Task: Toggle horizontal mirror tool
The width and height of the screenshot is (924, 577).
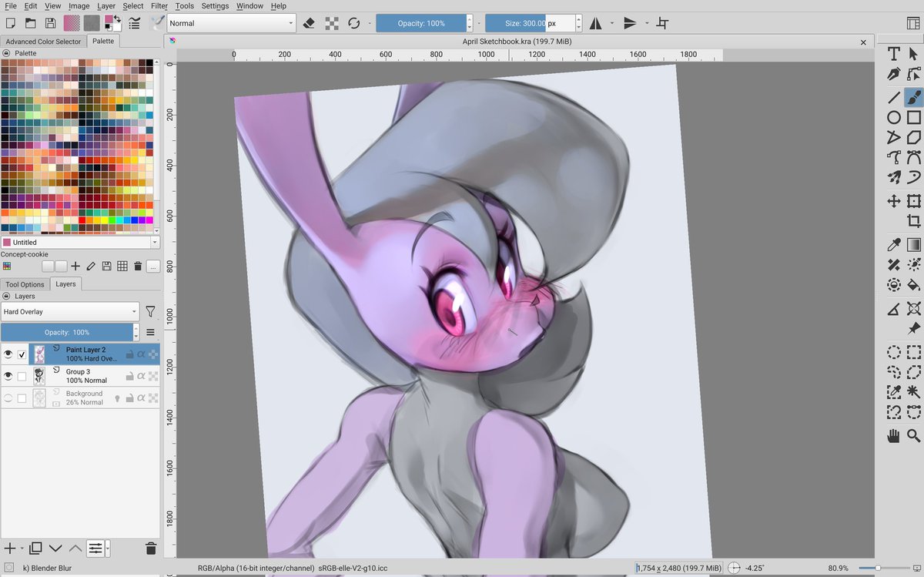Action: coord(596,23)
